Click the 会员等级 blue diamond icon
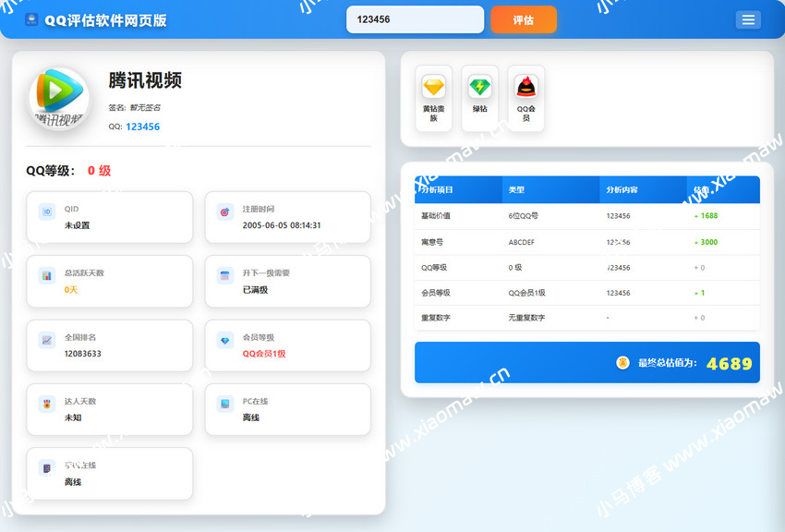785x532 pixels. [225, 339]
